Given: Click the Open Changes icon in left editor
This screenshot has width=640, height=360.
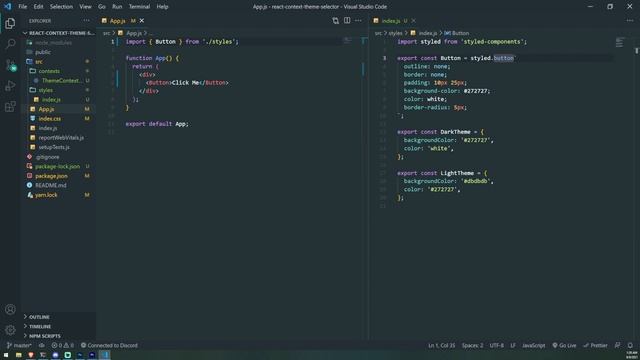Looking at the screenshot, I should click(x=336, y=20).
